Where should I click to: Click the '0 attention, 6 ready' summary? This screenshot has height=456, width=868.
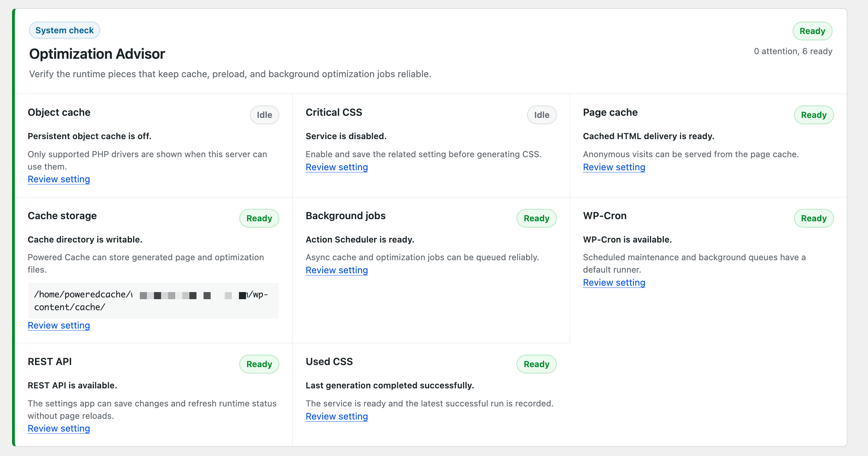[x=793, y=51]
